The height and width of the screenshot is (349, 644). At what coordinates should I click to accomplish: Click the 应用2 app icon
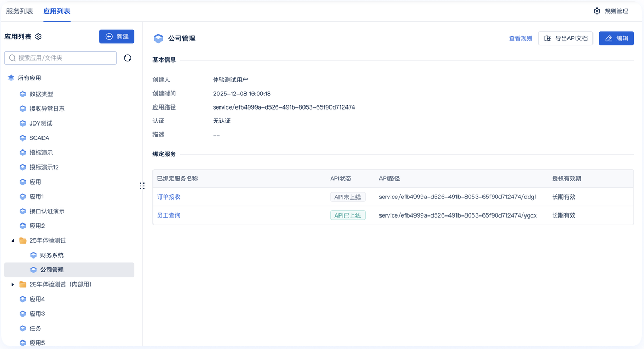[x=23, y=226]
